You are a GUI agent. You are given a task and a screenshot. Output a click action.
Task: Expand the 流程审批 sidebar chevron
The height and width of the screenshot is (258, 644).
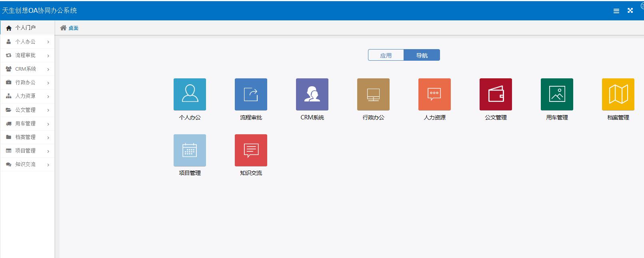(48, 56)
